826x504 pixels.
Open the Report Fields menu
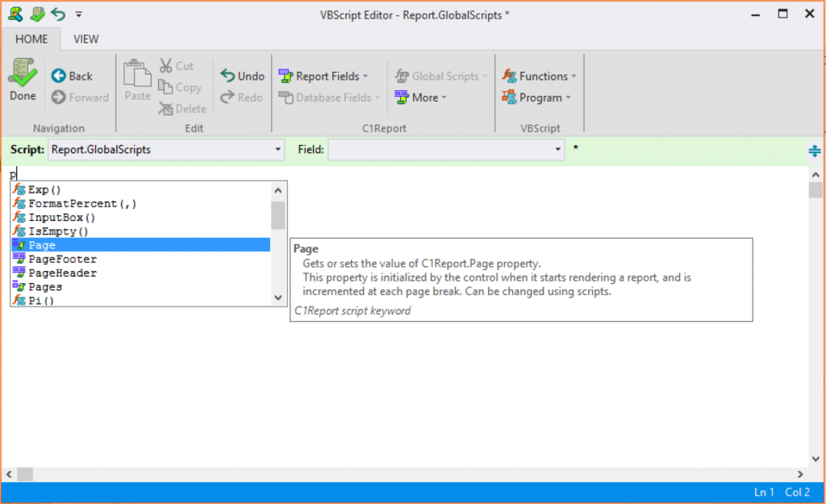coord(323,76)
